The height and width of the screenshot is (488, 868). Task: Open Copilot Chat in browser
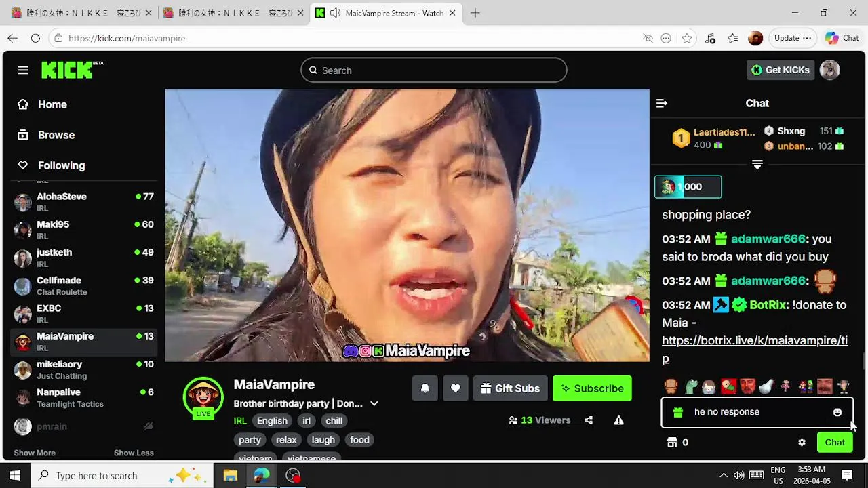pos(842,38)
